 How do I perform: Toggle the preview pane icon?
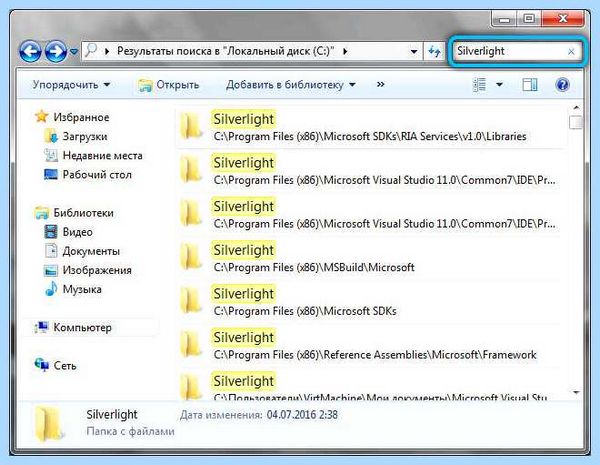530,85
